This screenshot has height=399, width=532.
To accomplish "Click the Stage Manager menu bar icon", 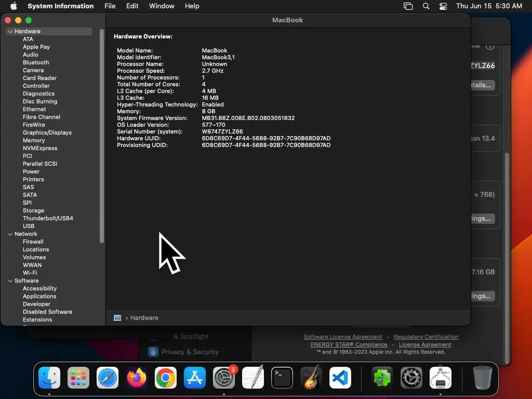I will click(x=408, y=6).
